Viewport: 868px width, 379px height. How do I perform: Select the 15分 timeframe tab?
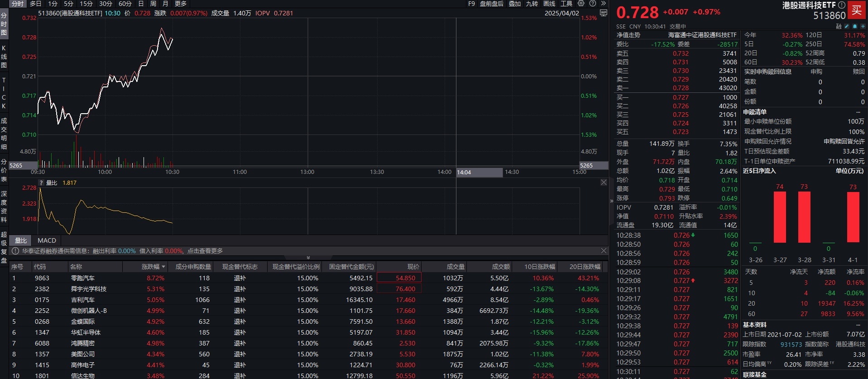86,4
